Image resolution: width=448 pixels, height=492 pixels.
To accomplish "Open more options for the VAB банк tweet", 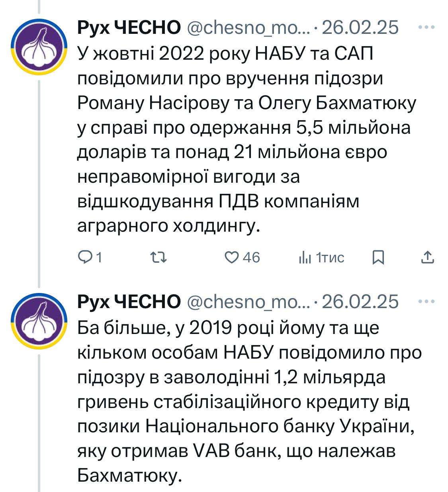I will 427,302.
